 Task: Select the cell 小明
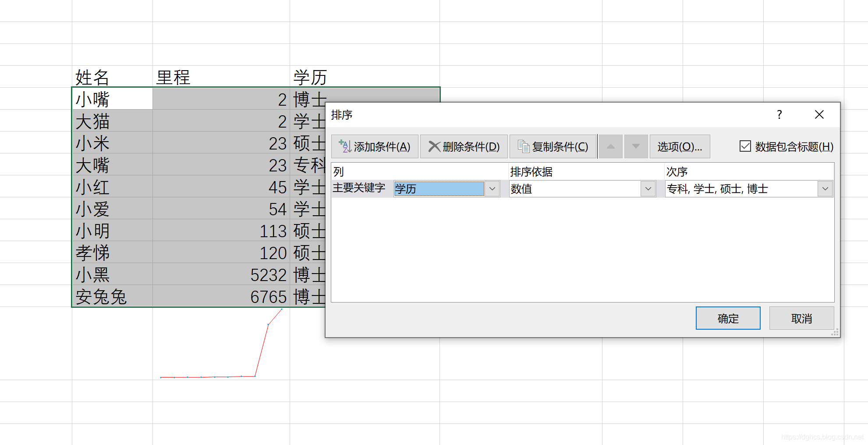tap(112, 230)
